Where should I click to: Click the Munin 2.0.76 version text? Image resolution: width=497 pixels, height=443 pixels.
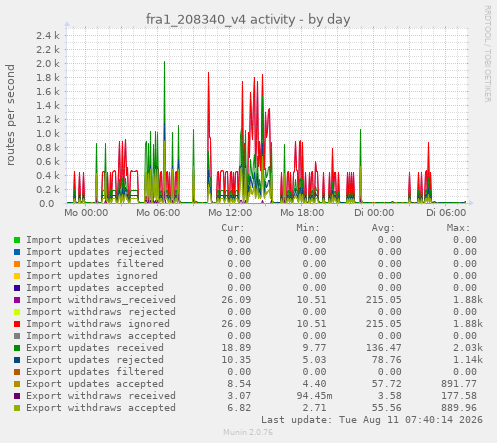pyautogui.click(x=248, y=432)
